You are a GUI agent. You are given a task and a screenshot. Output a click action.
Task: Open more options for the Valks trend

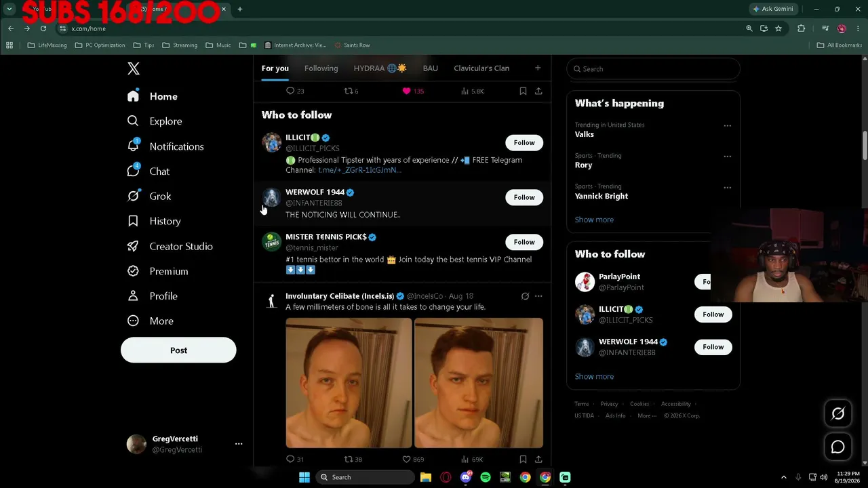click(728, 125)
